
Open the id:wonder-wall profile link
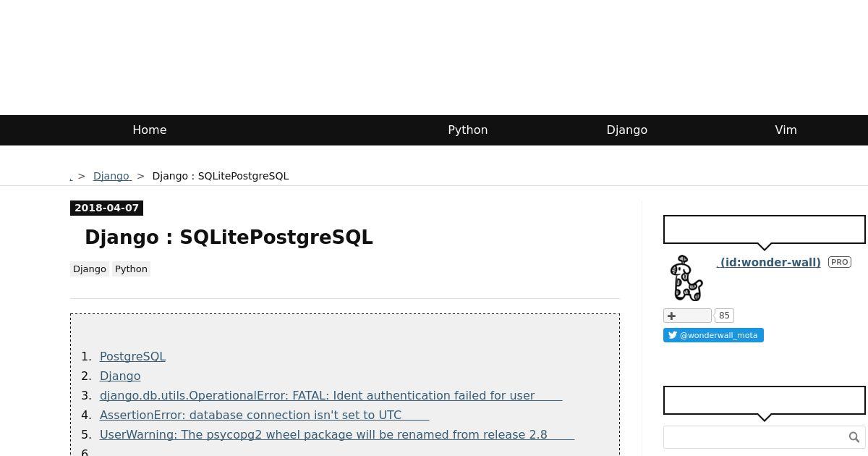click(769, 262)
